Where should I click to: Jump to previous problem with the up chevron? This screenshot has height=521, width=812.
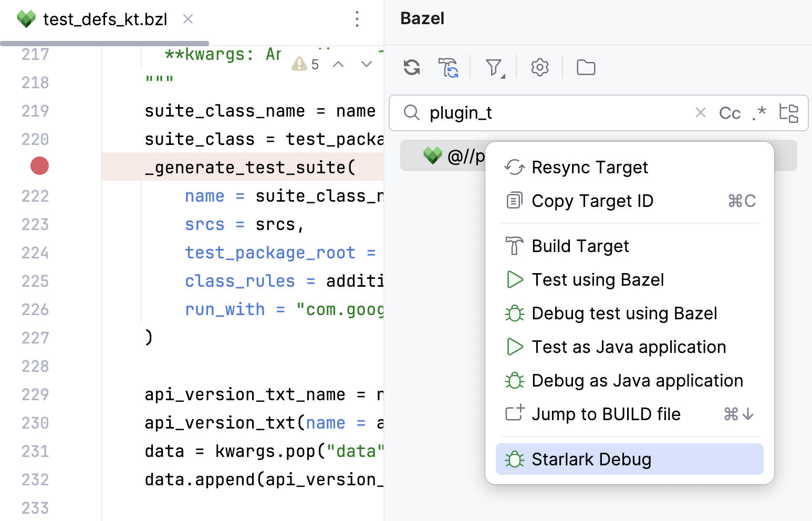(338, 64)
